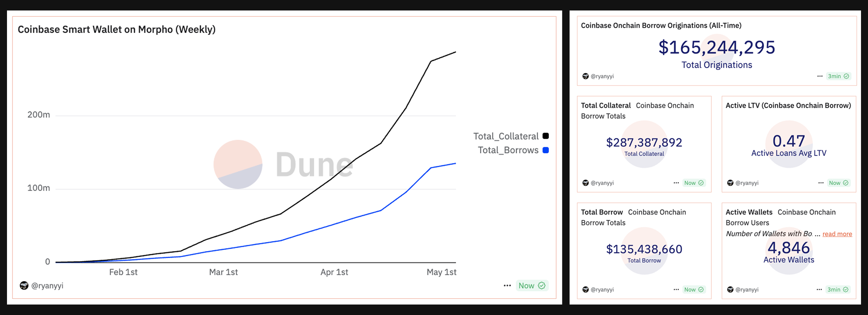Click the Now check badge on the Total Collateral card
868x315 pixels.
coord(694,183)
